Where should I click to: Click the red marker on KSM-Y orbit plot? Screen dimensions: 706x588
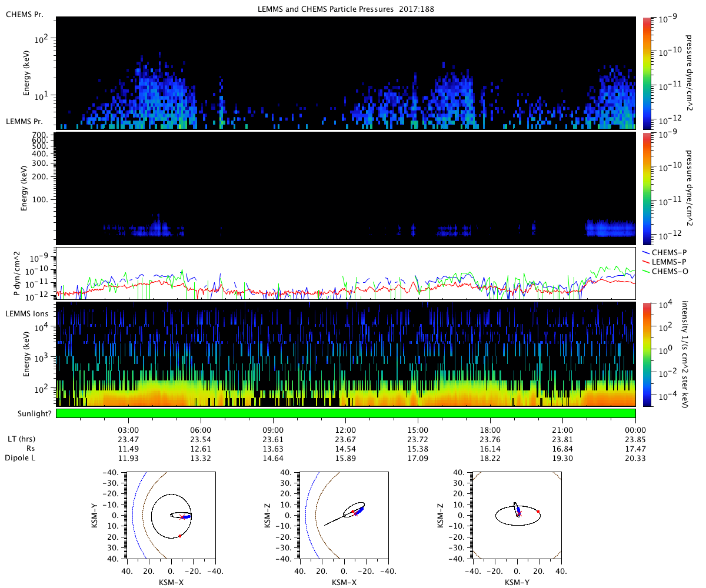pyautogui.click(x=538, y=512)
